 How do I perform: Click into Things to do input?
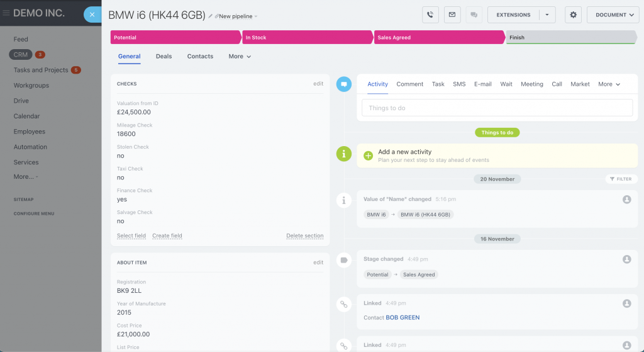click(497, 108)
